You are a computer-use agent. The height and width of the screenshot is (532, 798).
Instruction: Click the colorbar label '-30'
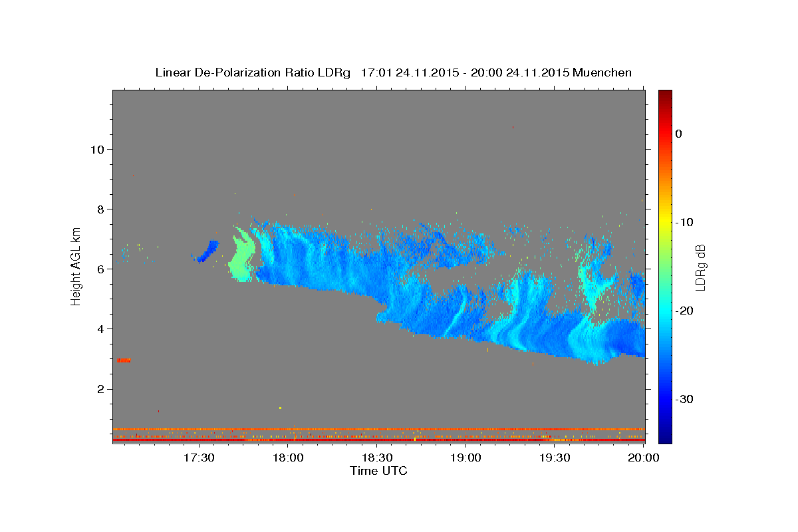click(x=684, y=399)
